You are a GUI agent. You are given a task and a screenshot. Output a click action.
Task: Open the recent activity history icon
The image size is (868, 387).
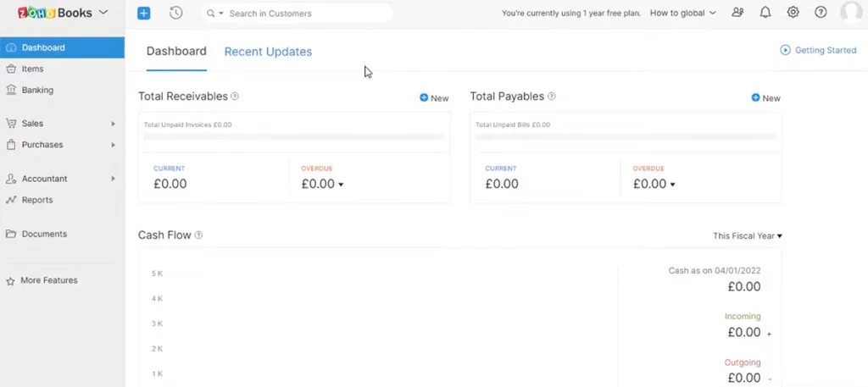pos(176,13)
